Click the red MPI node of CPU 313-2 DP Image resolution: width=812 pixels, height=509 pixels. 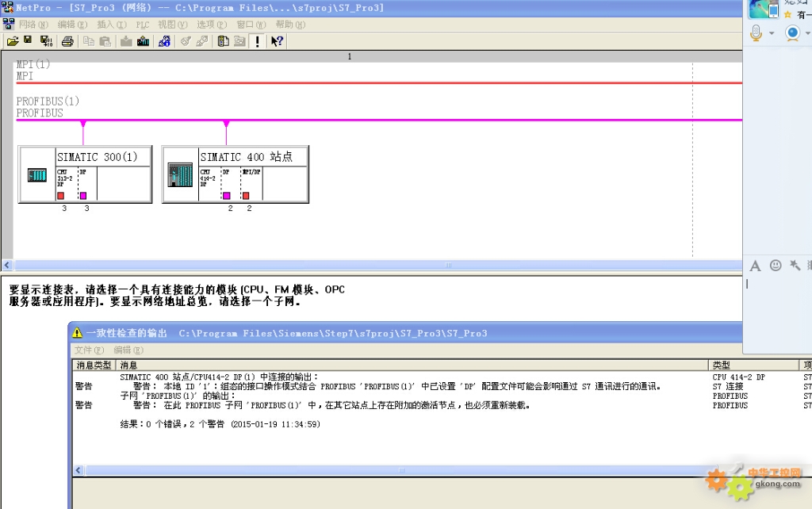[x=60, y=196]
